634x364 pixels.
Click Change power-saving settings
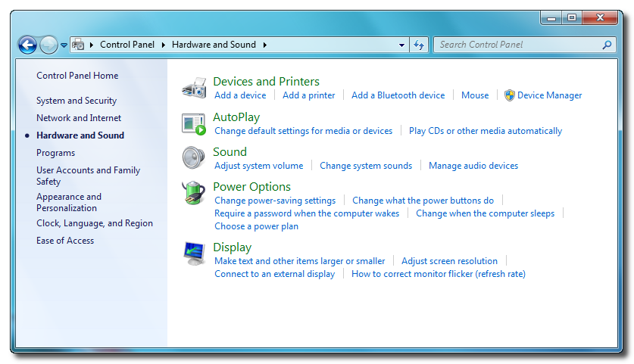(275, 201)
